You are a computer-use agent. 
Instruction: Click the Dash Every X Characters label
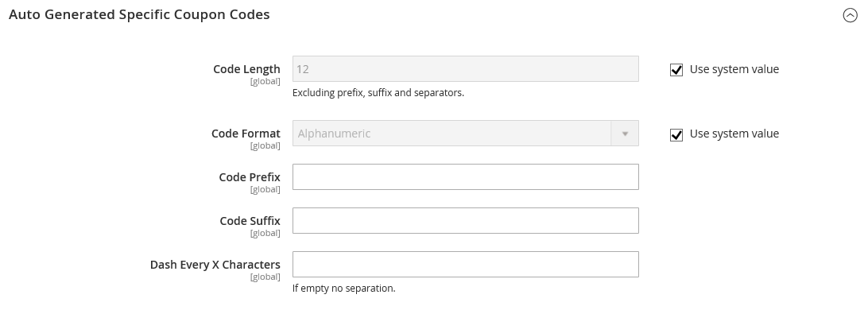[215, 265]
